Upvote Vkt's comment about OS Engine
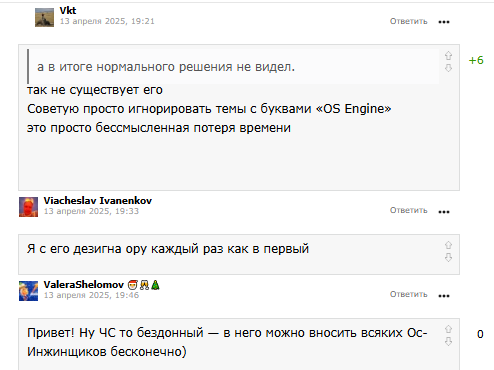This screenshot has width=494, height=370. point(448,55)
